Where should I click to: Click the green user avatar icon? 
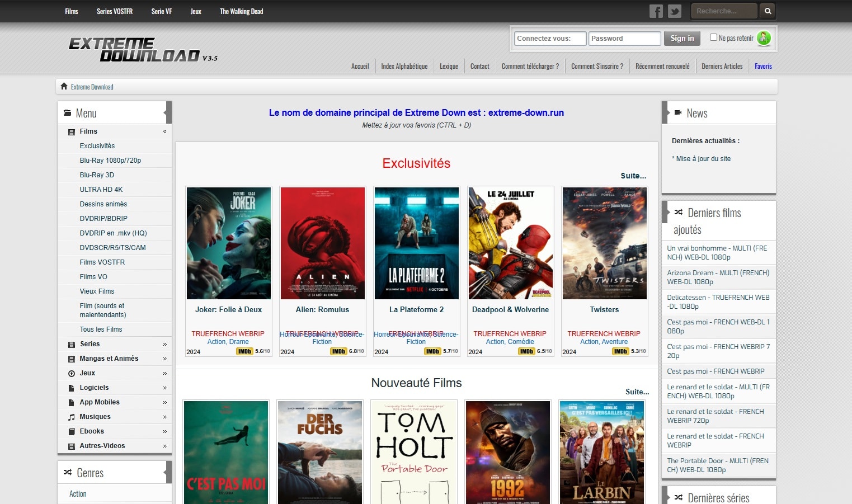tap(764, 38)
